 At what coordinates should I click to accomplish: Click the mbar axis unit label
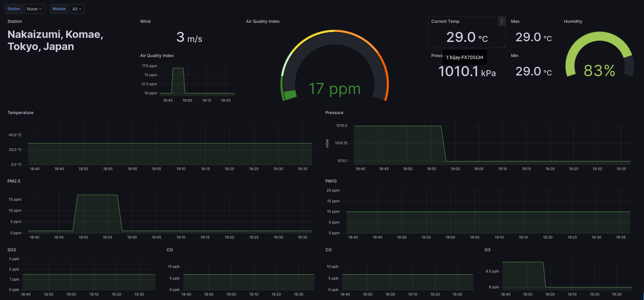tap(327, 143)
